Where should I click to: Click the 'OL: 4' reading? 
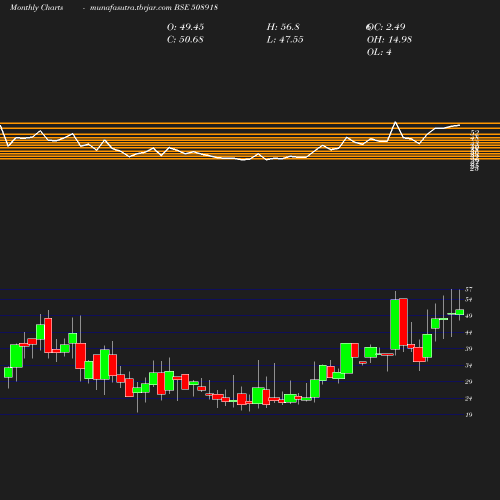pos(379,52)
